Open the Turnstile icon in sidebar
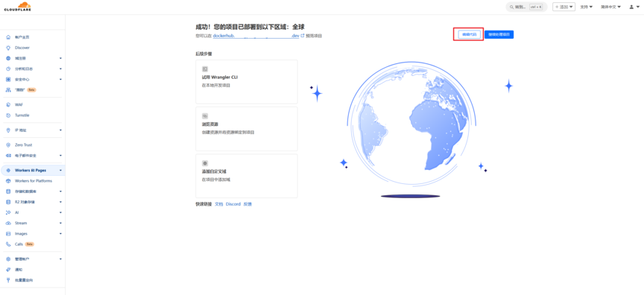 click(x=8, y=115)
